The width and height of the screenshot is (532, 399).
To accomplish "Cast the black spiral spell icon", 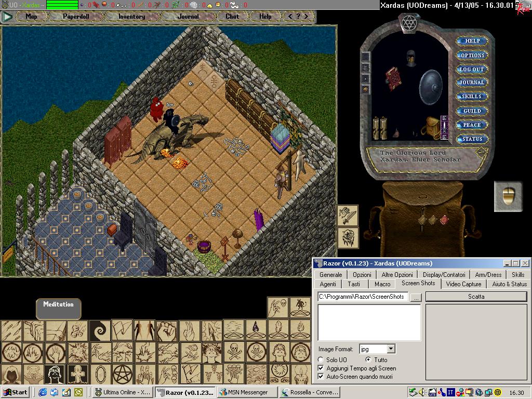I will (100, 330).
